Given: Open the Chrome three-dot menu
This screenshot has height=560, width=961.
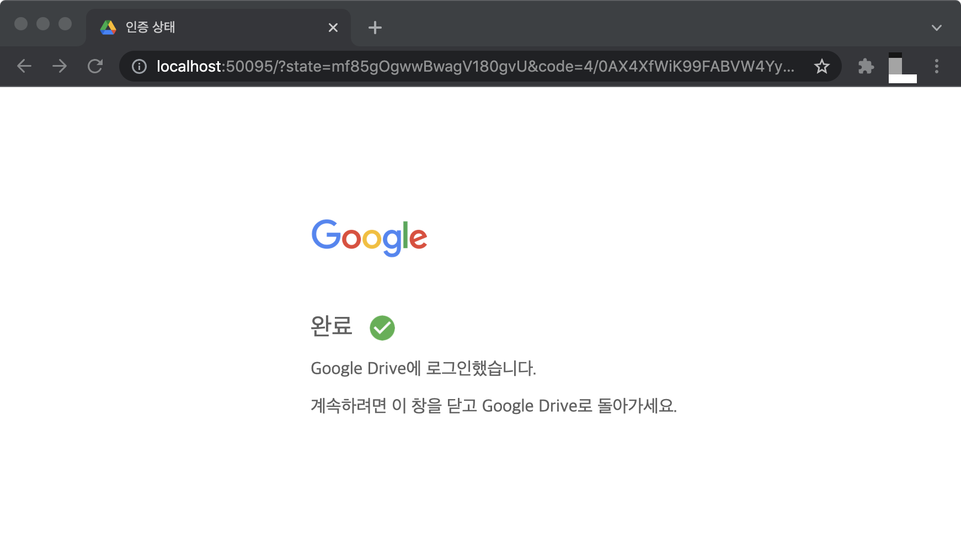Looking at the screenshot, I should pyautogui.click(x=936, y=66).
